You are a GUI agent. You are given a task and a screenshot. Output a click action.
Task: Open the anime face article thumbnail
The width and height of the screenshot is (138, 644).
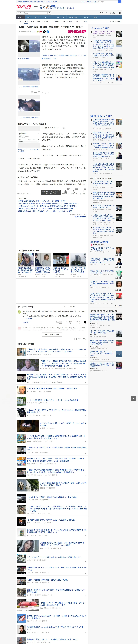click(x=29, y=46)
